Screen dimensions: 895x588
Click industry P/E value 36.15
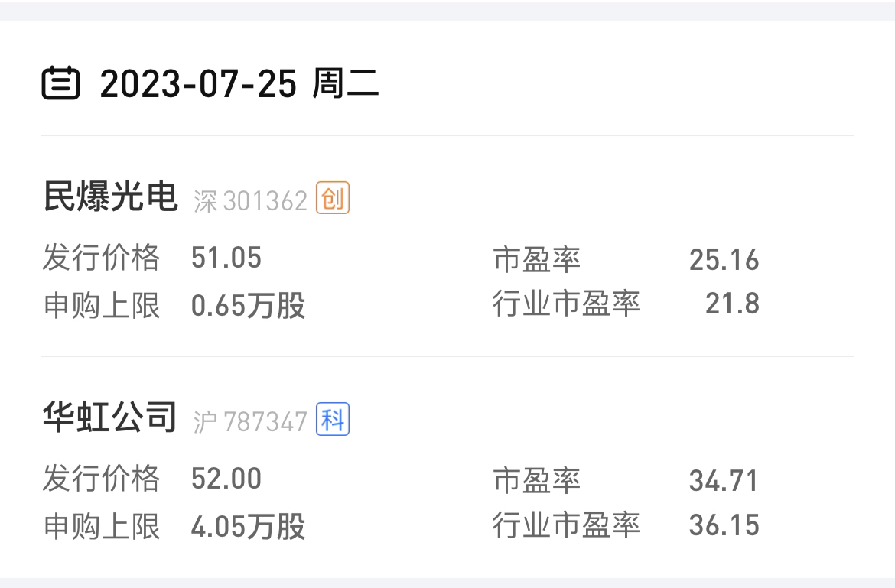(724, 525)
